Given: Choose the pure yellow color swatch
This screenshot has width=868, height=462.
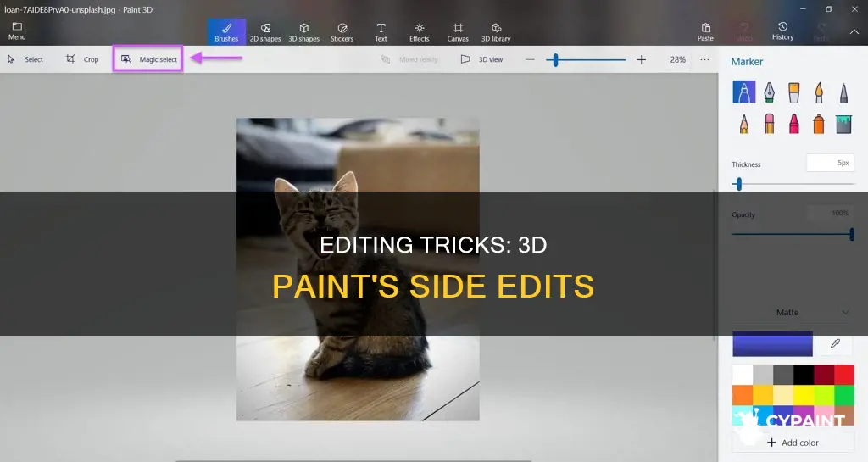Looking at the screenshot, I should 804,395.
